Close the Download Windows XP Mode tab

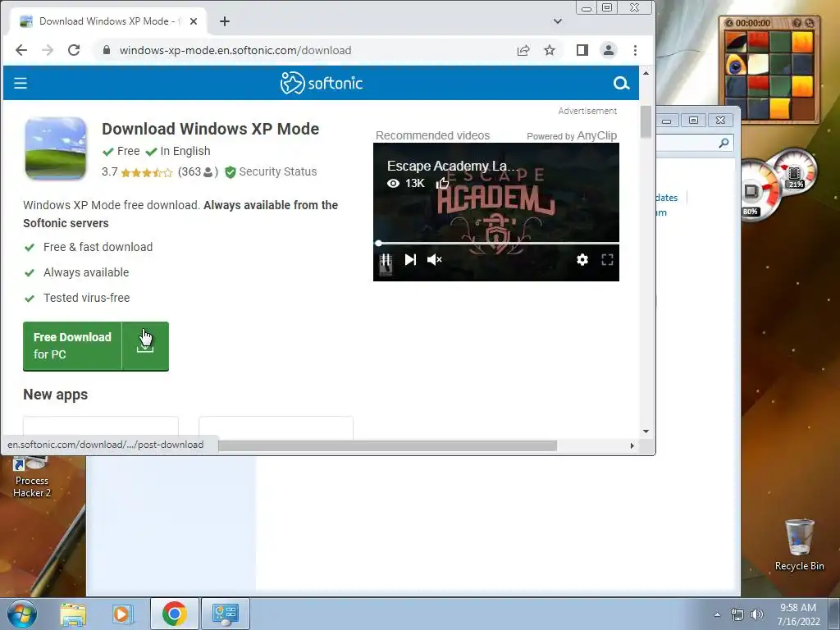194,21
